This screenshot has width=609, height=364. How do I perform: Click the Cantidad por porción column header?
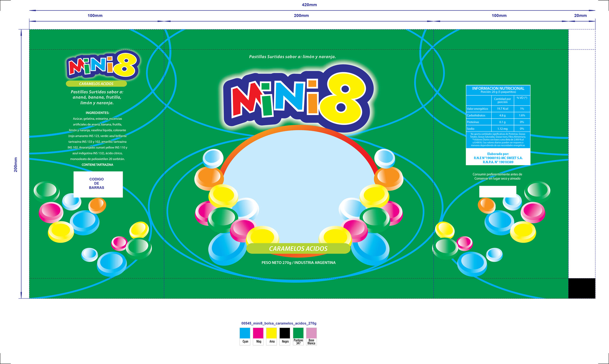502,100
